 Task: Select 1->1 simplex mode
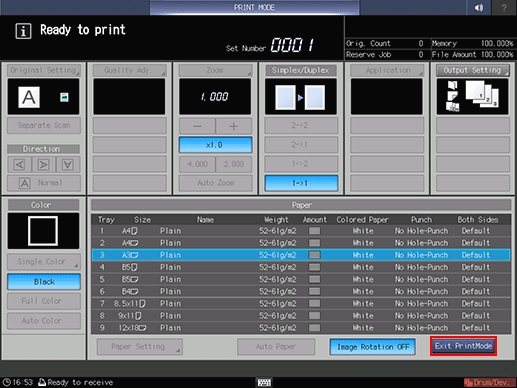point(301,183)
